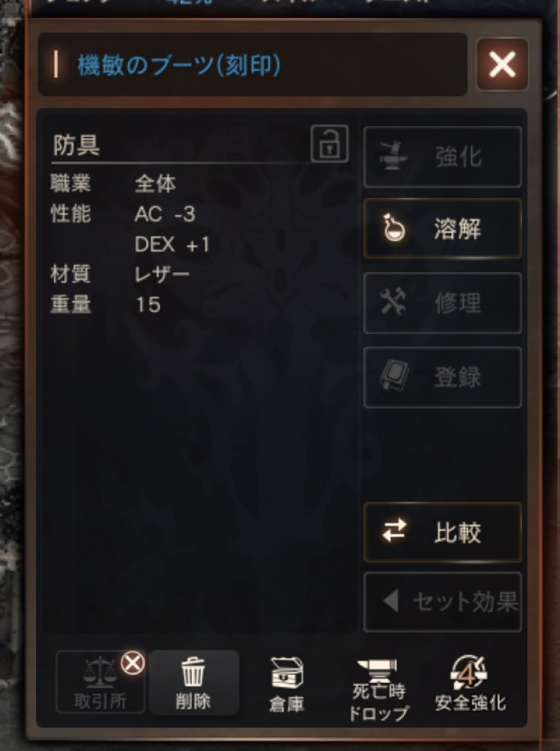The width and height of the screenshot is (560, 751).
Task: Click the 比較 button label
Action: tap(458, 532)
